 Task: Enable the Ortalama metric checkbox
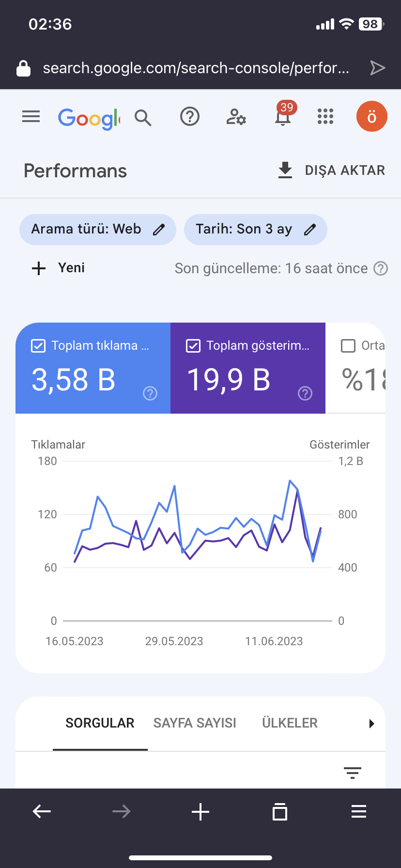[x=348, y=346]
